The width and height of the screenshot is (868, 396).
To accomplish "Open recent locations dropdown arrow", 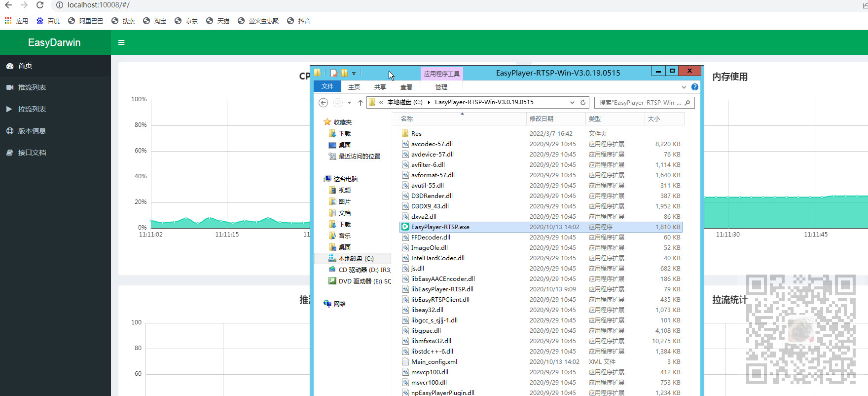I will 349,103.
